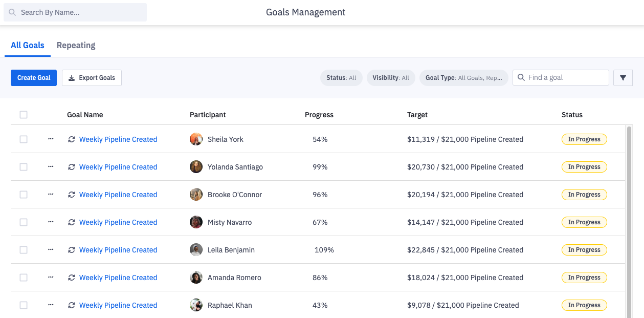Select the All Goals tab
Image resolution: width=644 pixels, height=318 pixels.
(x=28, y=45)
